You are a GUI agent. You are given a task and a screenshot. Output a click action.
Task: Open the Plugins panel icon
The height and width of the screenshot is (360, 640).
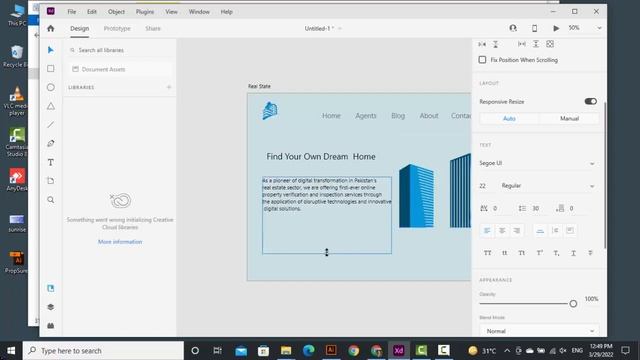pos(51,325)
